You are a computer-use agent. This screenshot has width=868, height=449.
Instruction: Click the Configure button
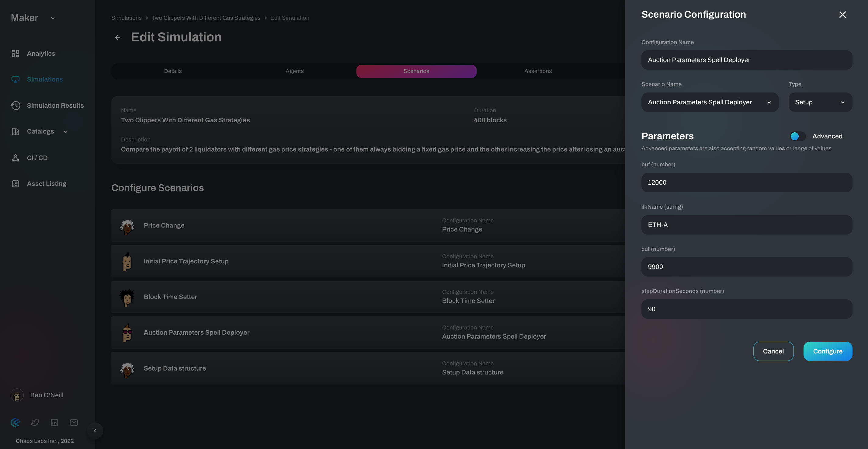[x=828, y=351]
